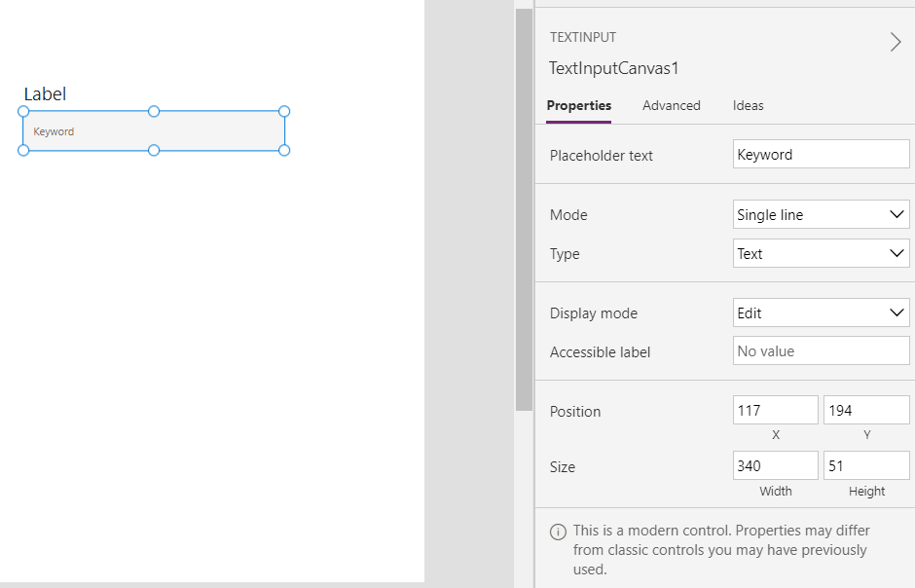Click the vertical scrollbar beside the canvas
Screen dimensions: 915x588
(524, 210)
